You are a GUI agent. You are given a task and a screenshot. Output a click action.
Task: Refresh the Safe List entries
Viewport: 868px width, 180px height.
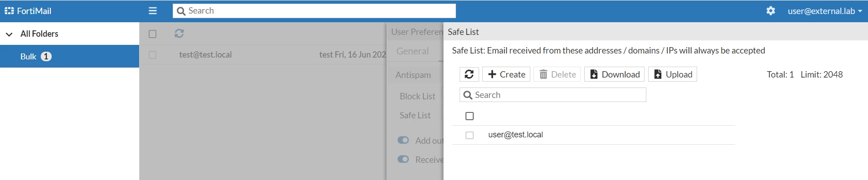pyautogui.click(x=469, y=74)
